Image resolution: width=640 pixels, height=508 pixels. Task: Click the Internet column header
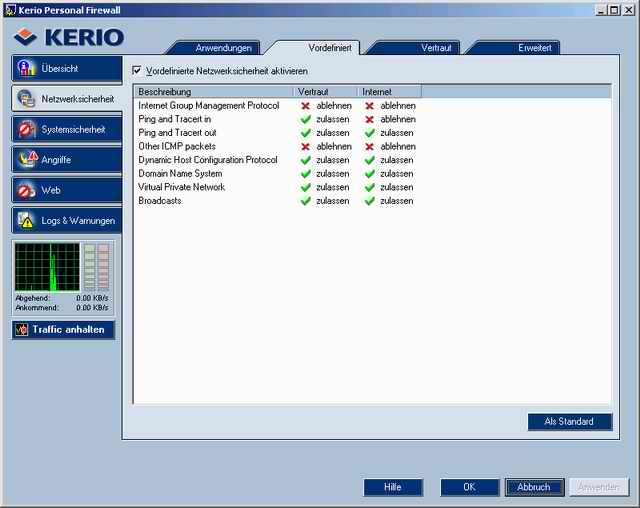pos(389,92)
